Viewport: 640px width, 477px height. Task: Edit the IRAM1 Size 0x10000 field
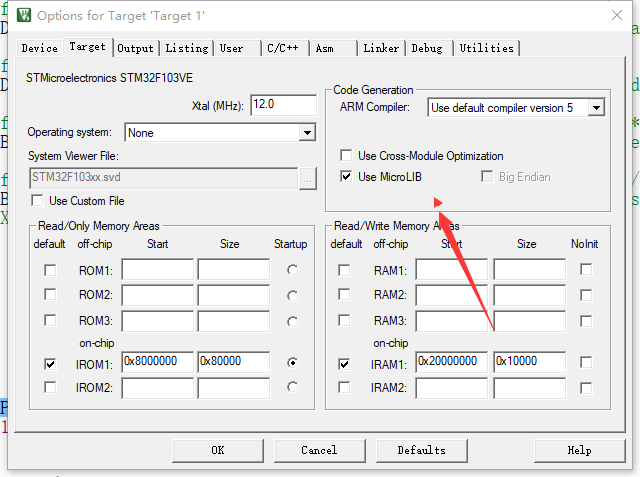pyautogui.click(x=529, y=362)
